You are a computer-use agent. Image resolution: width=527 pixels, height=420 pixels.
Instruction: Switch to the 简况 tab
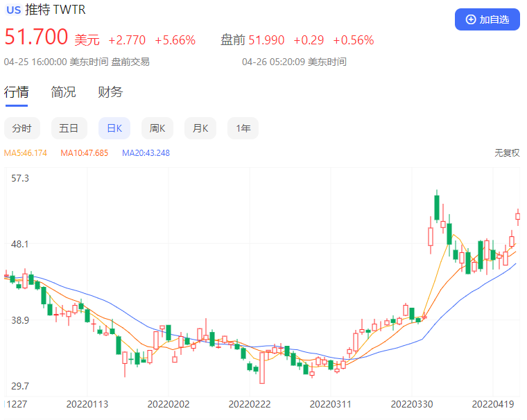click(x=63, y=91)
